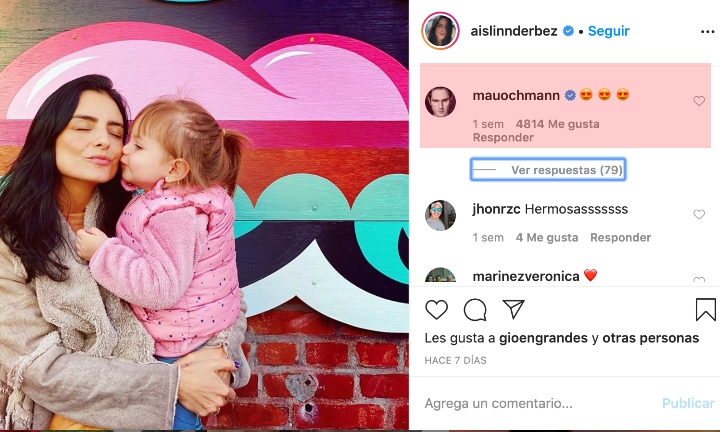Reply to jhonrzc's comment via Responder
This screenshot has width=720, height=432.
click(x=620, y=237)
